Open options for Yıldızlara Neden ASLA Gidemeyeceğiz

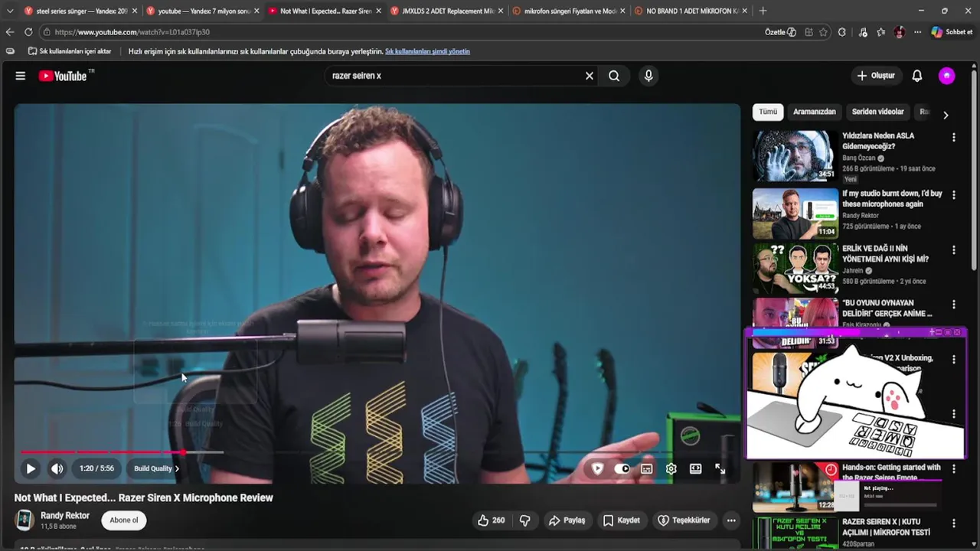click(x=954, y=138)
